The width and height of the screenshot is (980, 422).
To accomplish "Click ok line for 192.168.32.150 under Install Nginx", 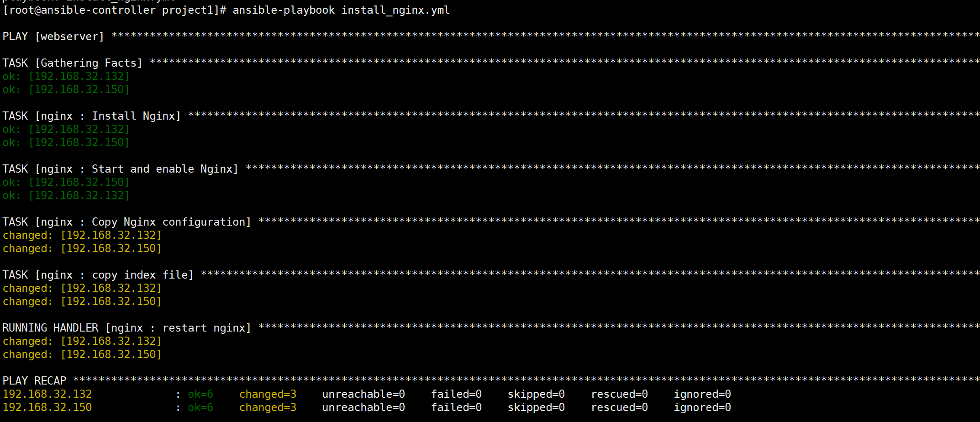I will tap(66, 142).
